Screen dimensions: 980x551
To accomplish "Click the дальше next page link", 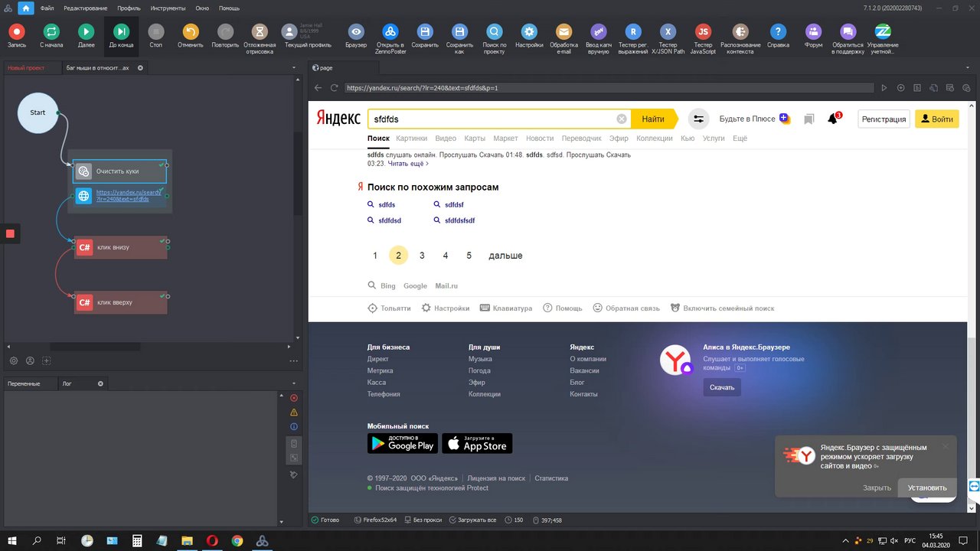I will point(505,256).
